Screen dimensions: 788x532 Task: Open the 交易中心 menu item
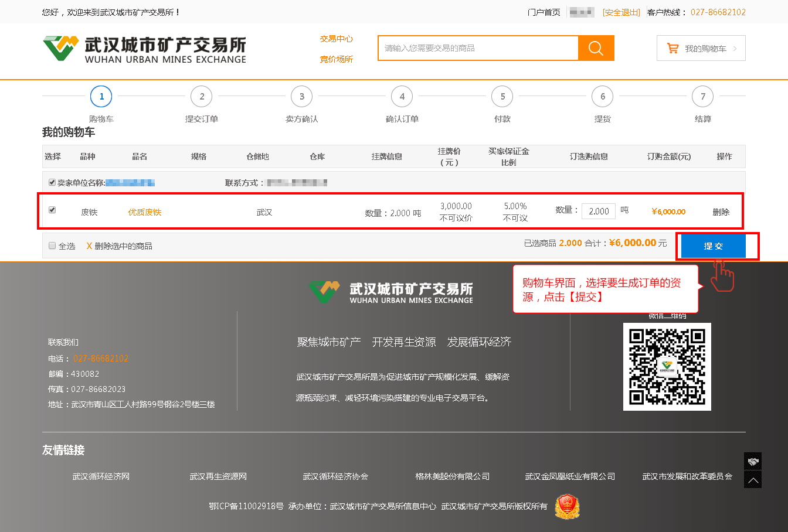pyautogui.click(x=336, y=39)
